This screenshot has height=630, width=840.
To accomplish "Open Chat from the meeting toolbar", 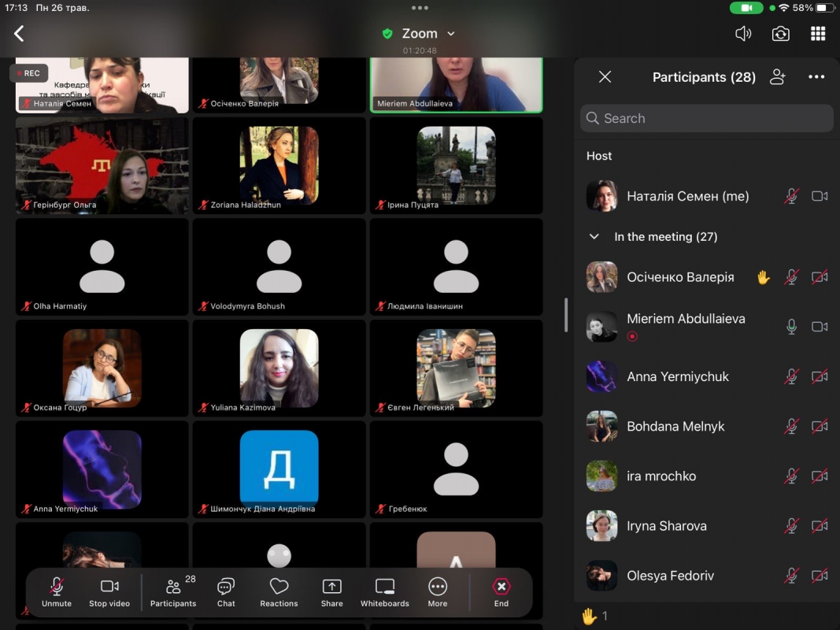I will point(226,592).
